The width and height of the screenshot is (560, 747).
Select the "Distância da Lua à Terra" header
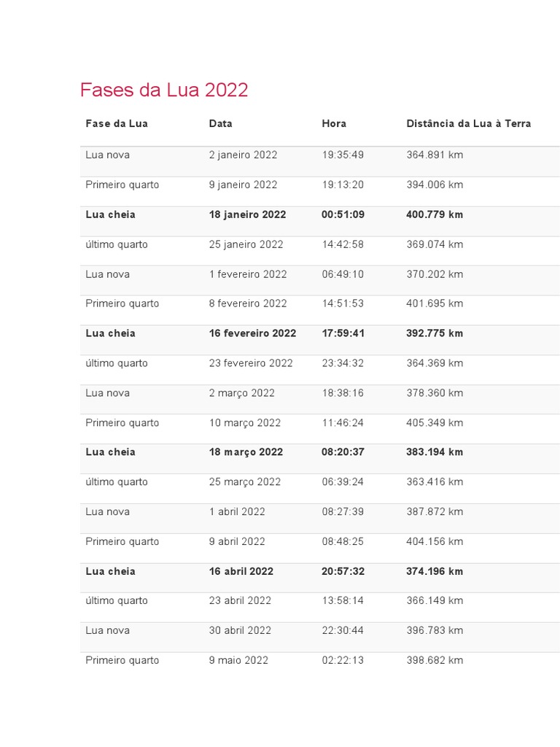pyautogui.click(x=468, y=124)
